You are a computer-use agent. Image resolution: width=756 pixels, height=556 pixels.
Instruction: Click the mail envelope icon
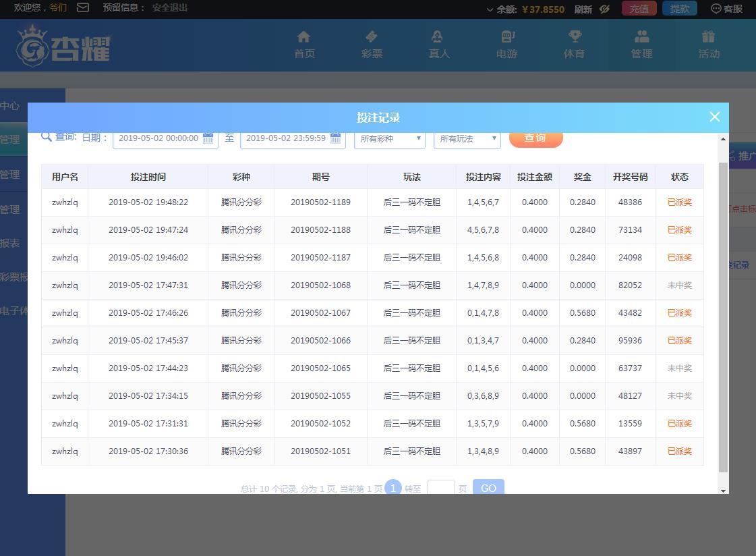click(83, 8)
